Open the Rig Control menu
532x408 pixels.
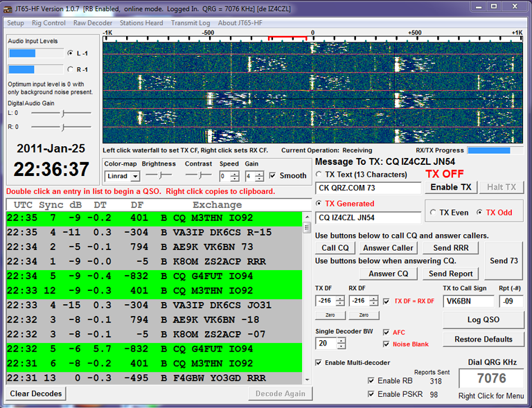click(x=48, y=23)
